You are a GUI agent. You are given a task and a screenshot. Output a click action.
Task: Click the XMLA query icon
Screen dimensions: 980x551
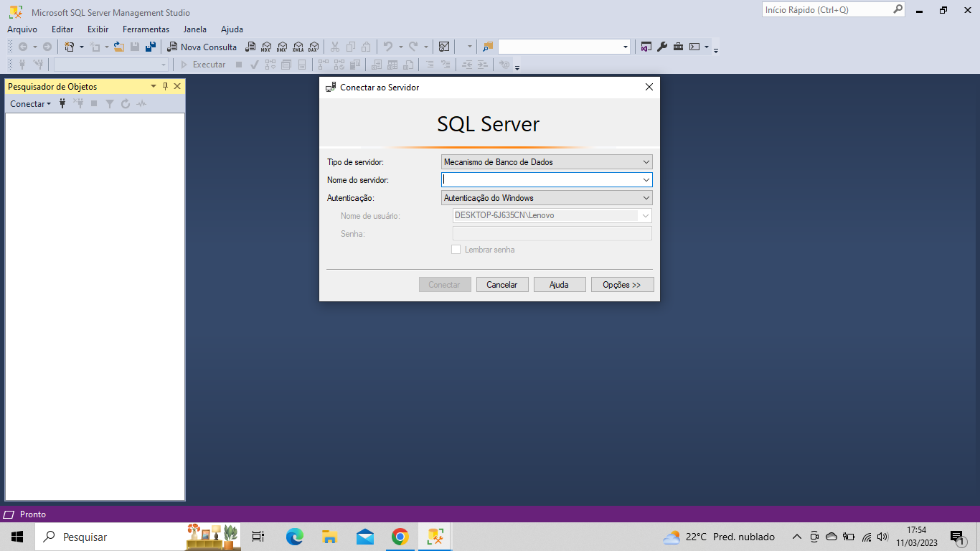coord(298,47)
